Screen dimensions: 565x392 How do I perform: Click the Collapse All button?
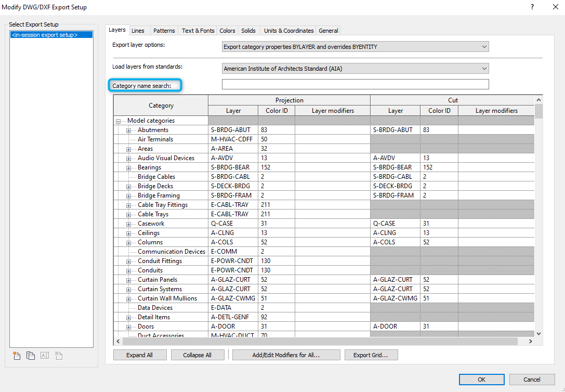[198, 355]
